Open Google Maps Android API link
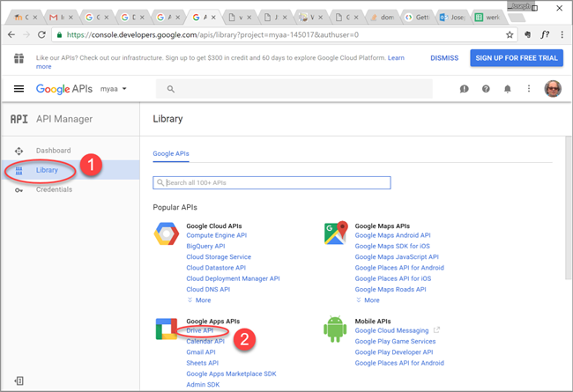Image resolution: width=573 pixels, height=392 pixels. click(x=392, y=235)
